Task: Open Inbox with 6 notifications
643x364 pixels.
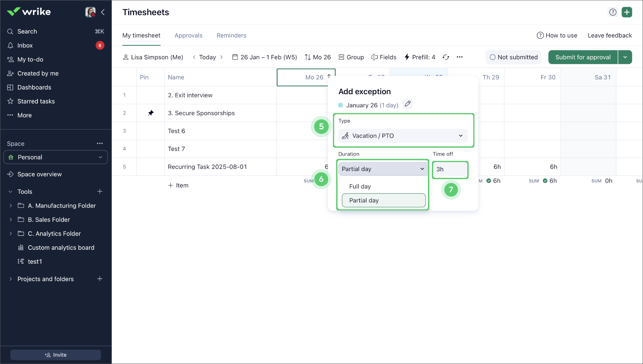Action: tap(25, 45)
